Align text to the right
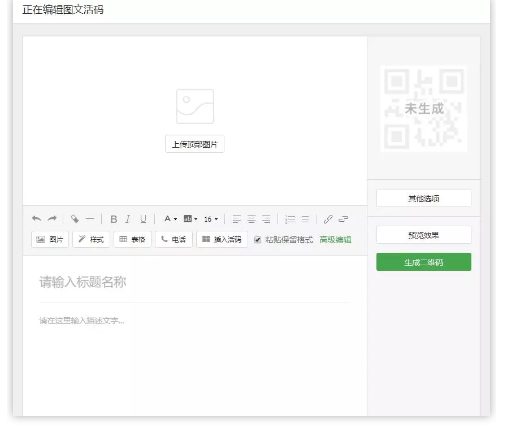The width and height of the screenshot is (505, 427). 266,219
